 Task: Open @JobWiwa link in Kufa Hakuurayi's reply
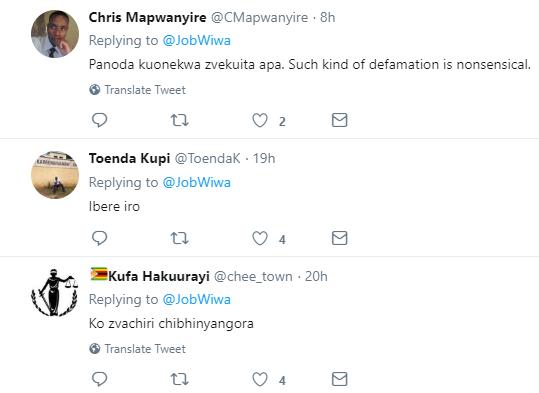[196, 299]
